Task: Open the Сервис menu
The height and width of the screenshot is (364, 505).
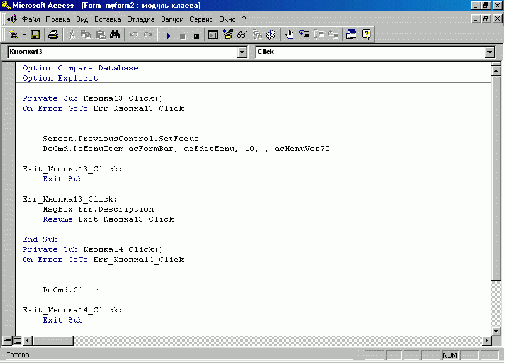Action: point(201,19)
